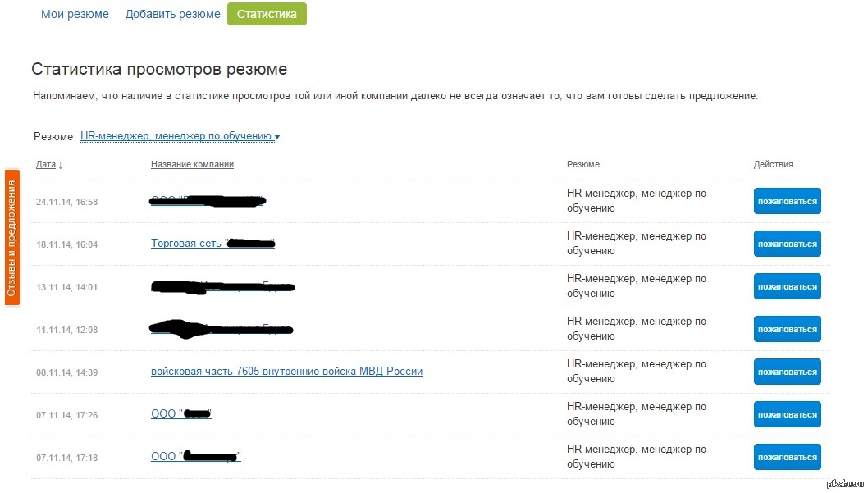Click пожаловаться for the 11.11.14, 12:08 entry
Viewport: 868px width, 493px height.
tap(787, 329)
